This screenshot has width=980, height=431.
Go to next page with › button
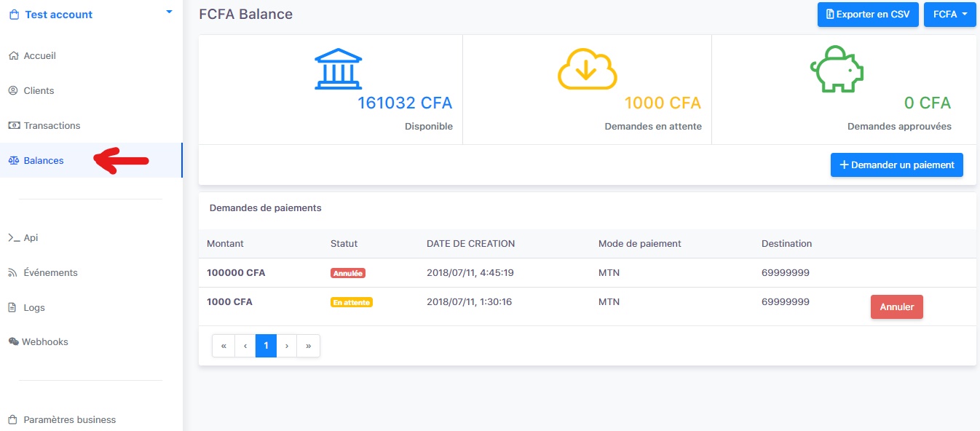pyautogui.click(x=288, y=346)
